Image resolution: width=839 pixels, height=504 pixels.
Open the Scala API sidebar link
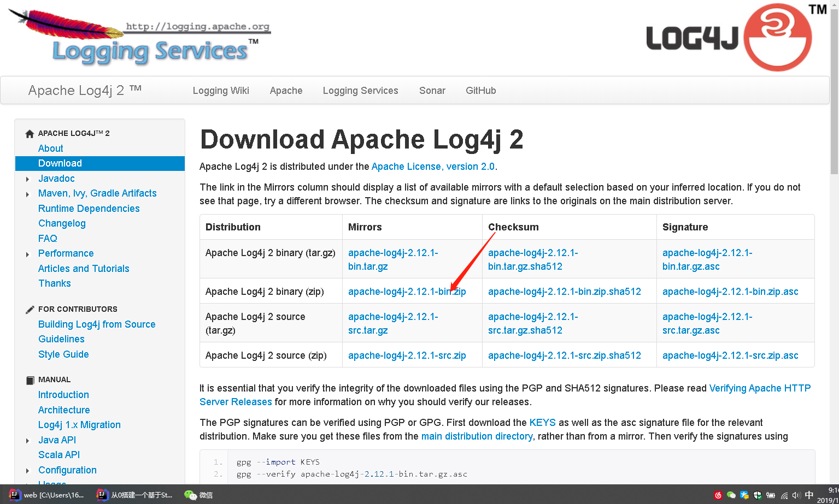(59, 455)
